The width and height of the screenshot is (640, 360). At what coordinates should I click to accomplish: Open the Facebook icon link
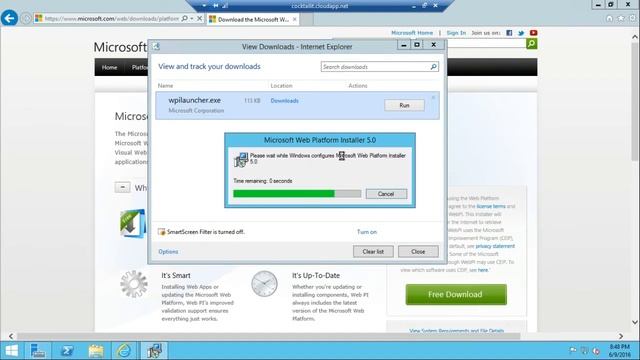click(509, 33)
